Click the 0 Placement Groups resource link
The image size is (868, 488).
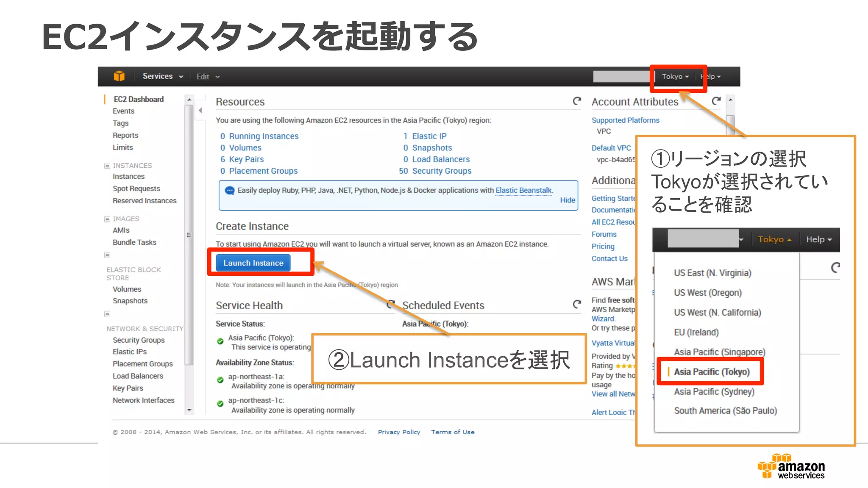[259, 171]
